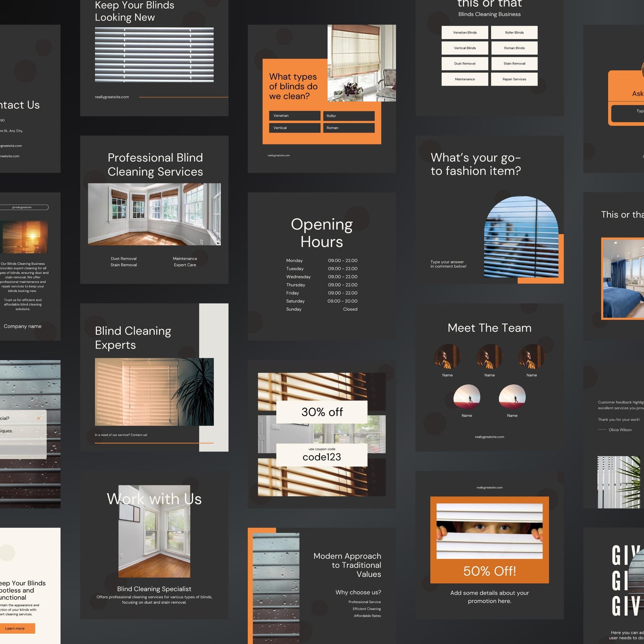Select Roller under 'What types of blinds'
The height and width of the screenshot is (644, 644).
tap(349, 115)
